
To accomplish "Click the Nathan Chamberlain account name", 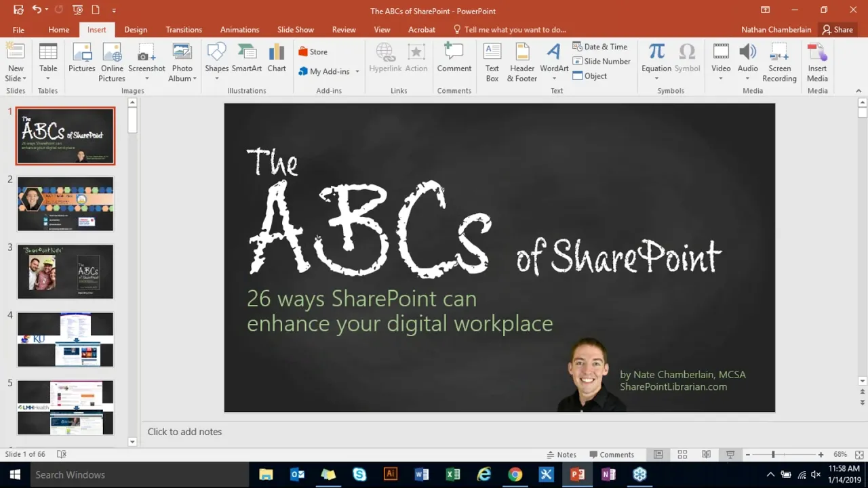I will coord(776,30).
